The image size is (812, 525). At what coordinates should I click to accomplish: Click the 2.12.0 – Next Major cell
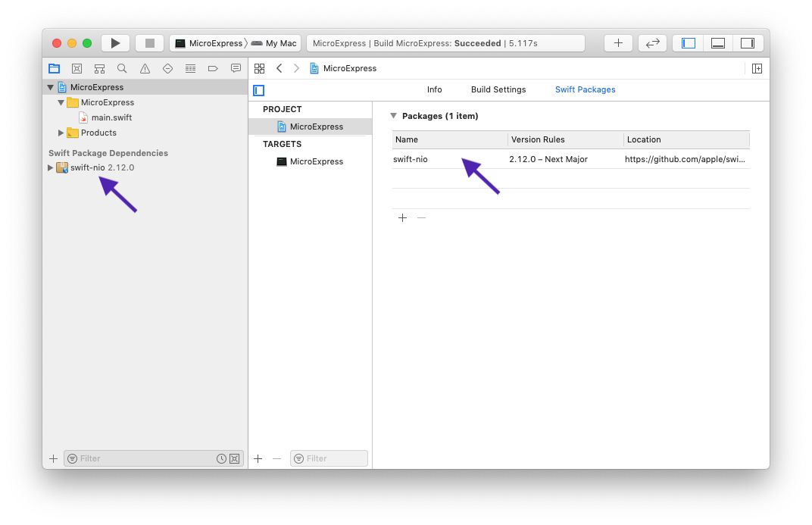point(548,159)
